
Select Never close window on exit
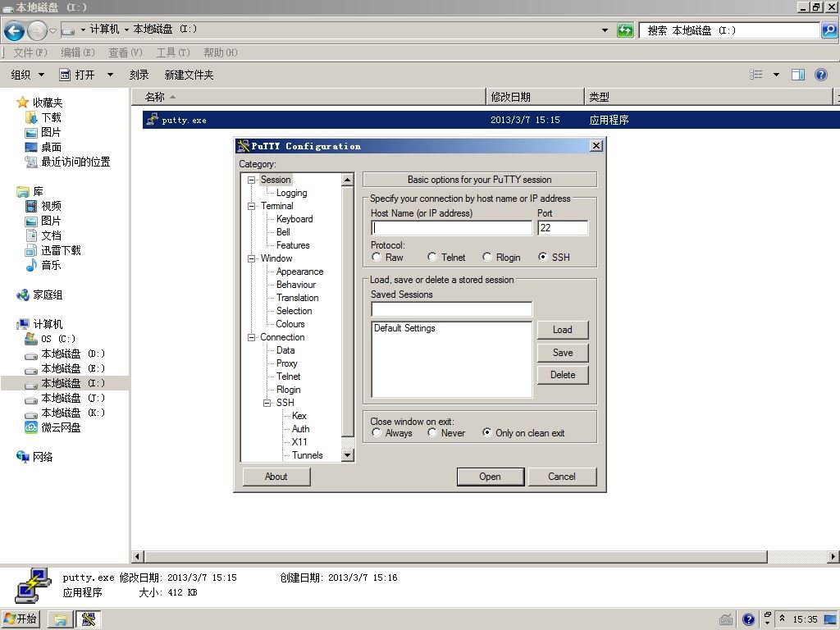432,433
